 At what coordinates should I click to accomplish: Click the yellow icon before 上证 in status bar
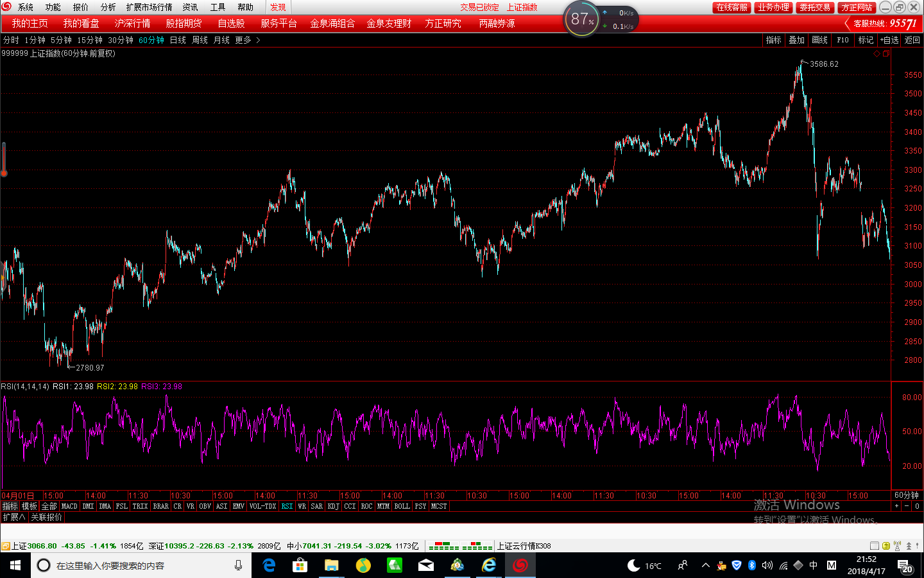pos(5,546)
